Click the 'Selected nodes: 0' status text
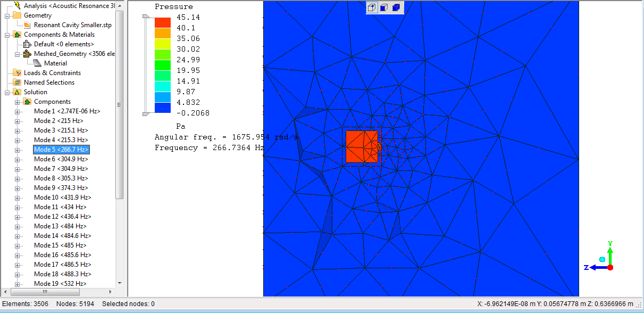Image resolution: width=644 pixels, height=313 pixels. 128,304
